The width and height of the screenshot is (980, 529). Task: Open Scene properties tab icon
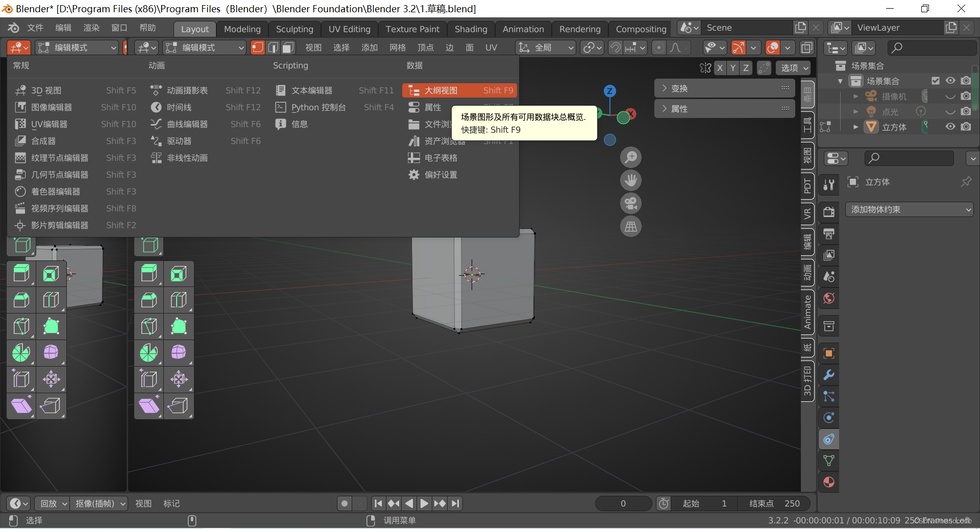pyautogui.click(x=829, y=276)
